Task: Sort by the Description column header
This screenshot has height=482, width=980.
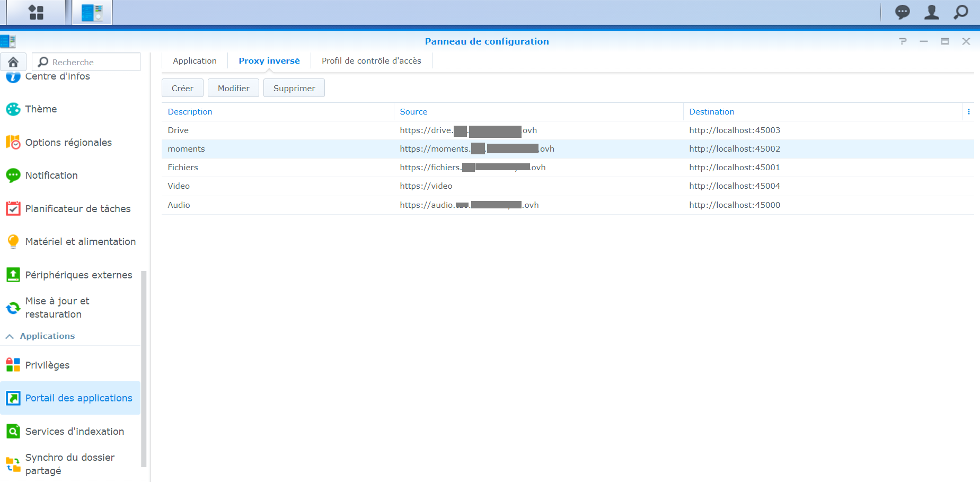Action: pyautogui.click(x=190, y=112)
